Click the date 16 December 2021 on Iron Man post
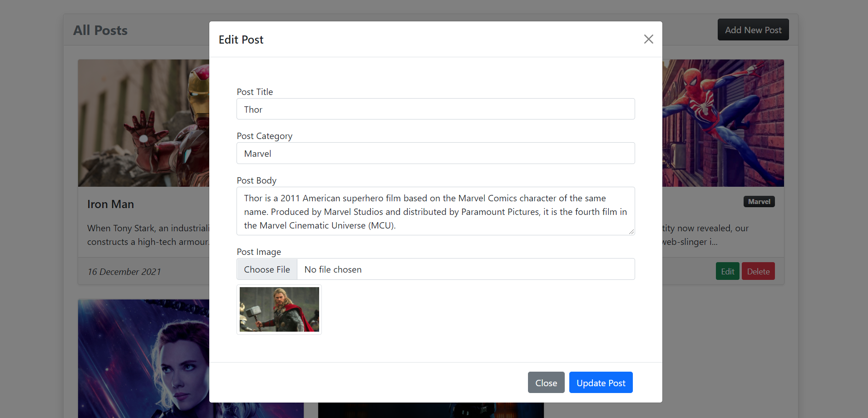Image resolution: width=868 pixels, height=418 pixels. coord(124,271)
